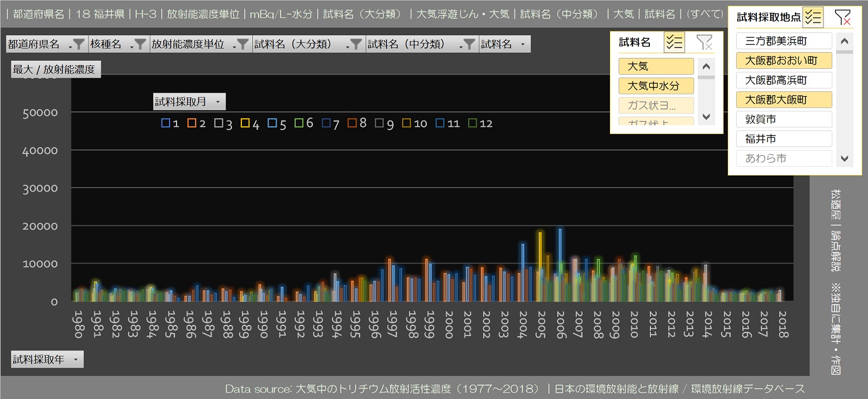This screenshot has width=868, height=399.
Task: Click the 50000 y-axis value
Action: point(40,113)
